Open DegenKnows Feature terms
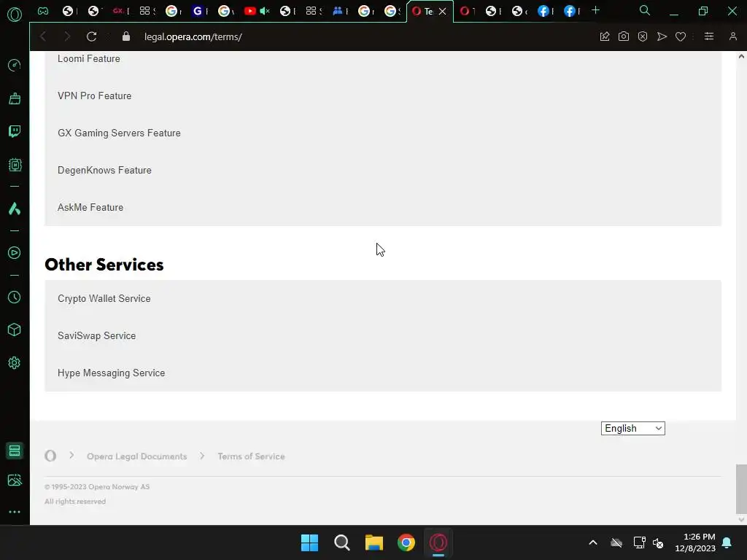Image resolution: width=747 pixels, height=560 pixels. coord(104,170)
